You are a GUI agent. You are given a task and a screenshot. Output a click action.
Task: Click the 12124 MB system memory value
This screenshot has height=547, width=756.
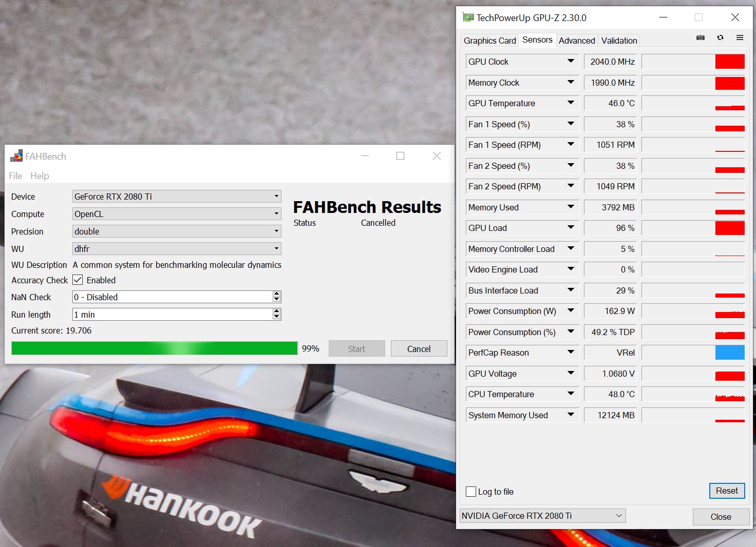coord(611,415)
